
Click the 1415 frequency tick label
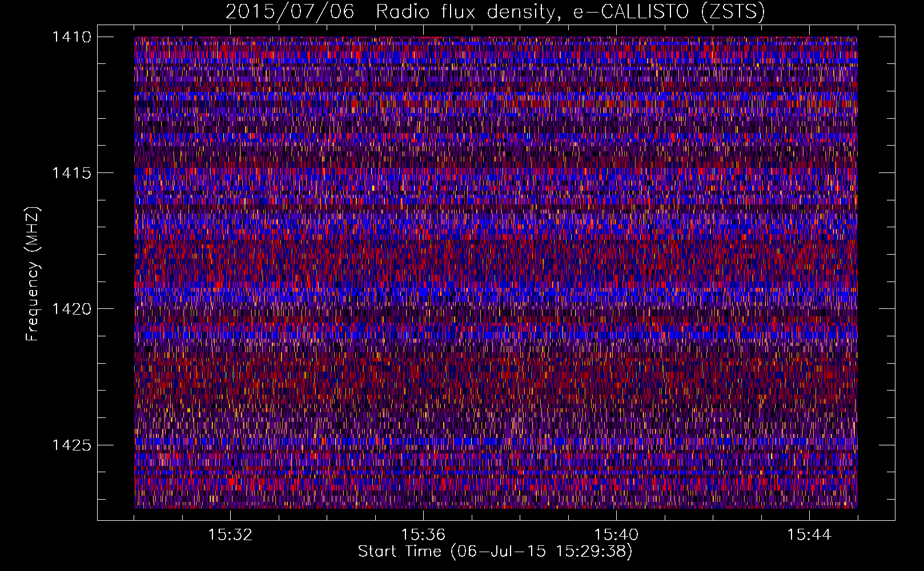click(x=71, y=173)
